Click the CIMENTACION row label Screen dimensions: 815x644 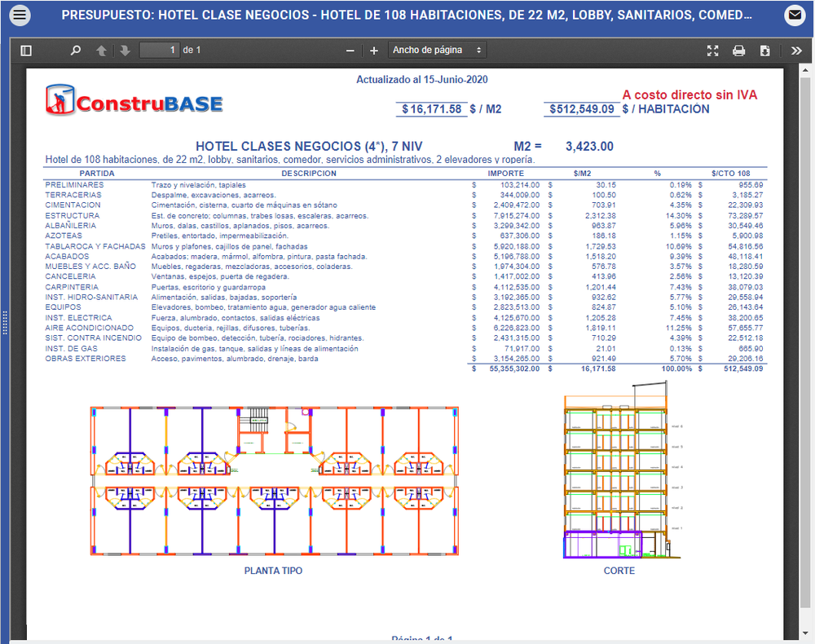pos(73,205)
